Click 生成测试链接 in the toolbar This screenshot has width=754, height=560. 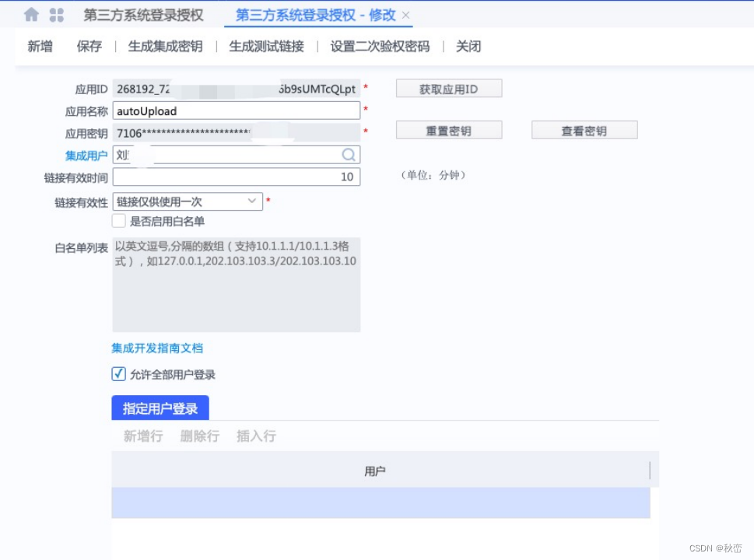click(266, 46)
